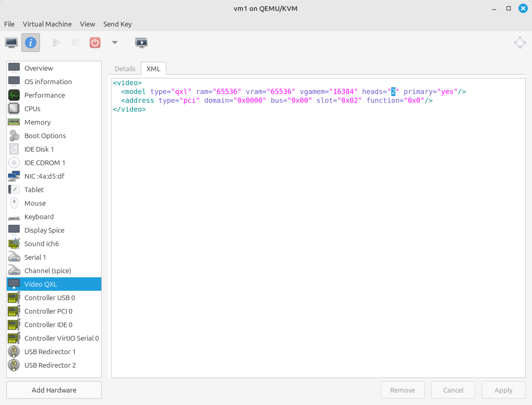
Task: Click the red Shut Down power icon
Action: [95, 42]
